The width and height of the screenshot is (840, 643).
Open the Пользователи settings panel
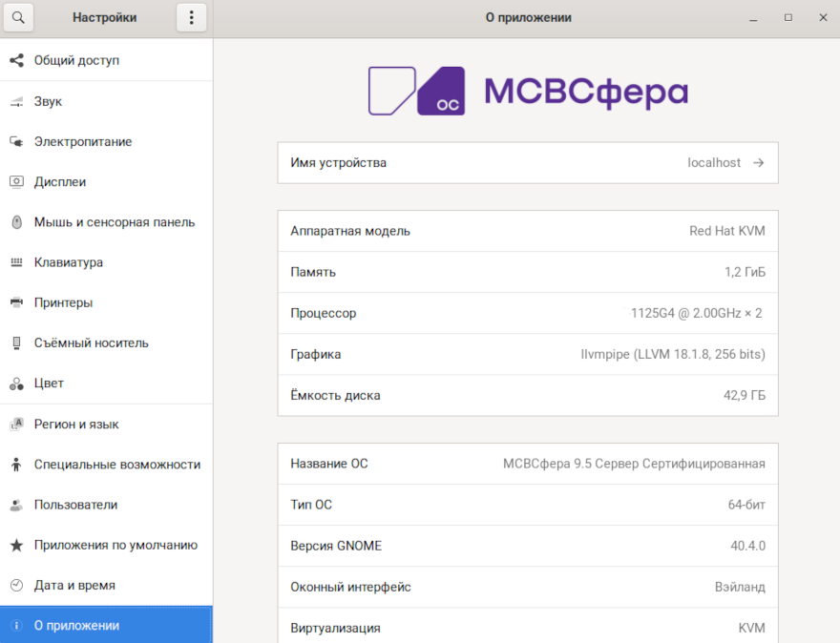point(75,505)
